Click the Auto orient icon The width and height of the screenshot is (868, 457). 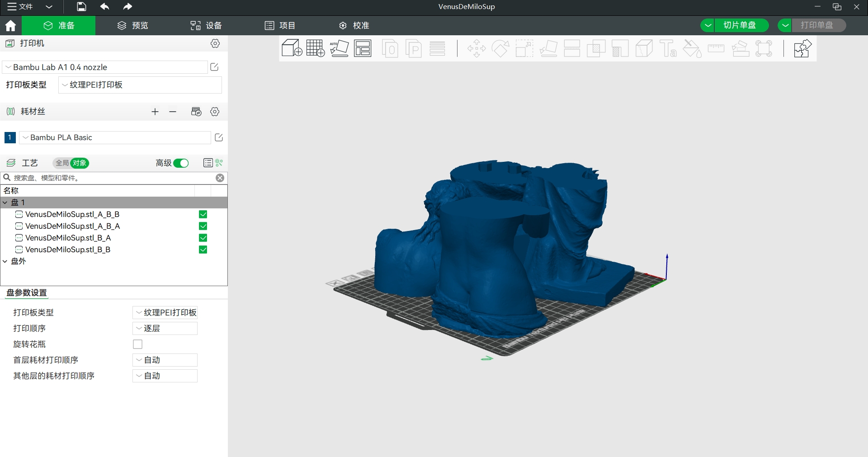tap(339, 48)
